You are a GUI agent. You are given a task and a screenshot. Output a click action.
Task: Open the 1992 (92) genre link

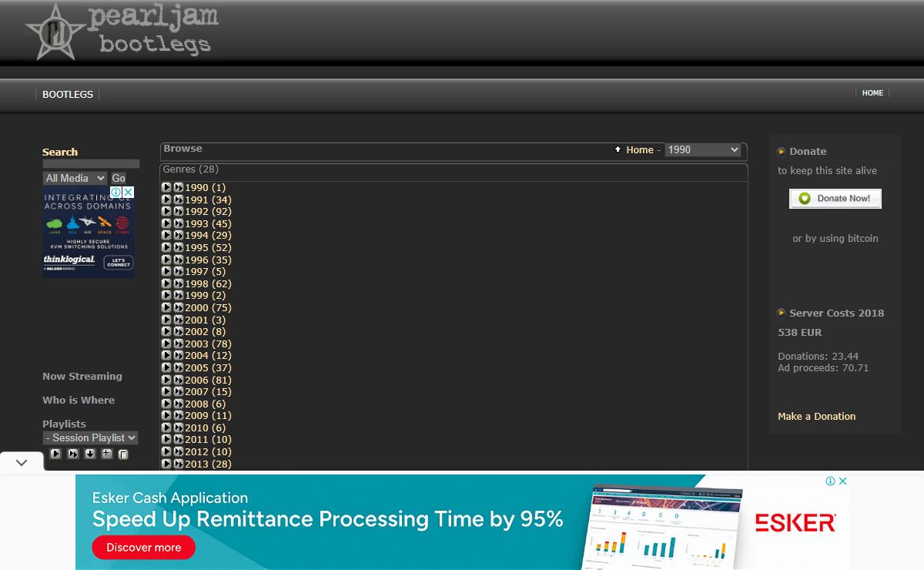[208, 212]
